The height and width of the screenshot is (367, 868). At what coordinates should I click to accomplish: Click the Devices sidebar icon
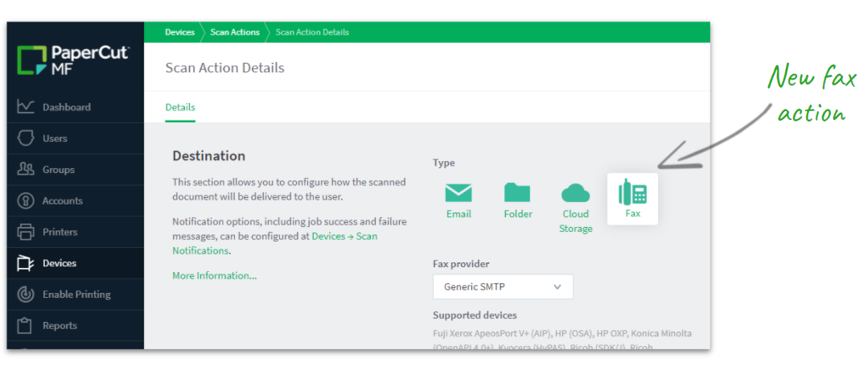click(x=26, y=263)
